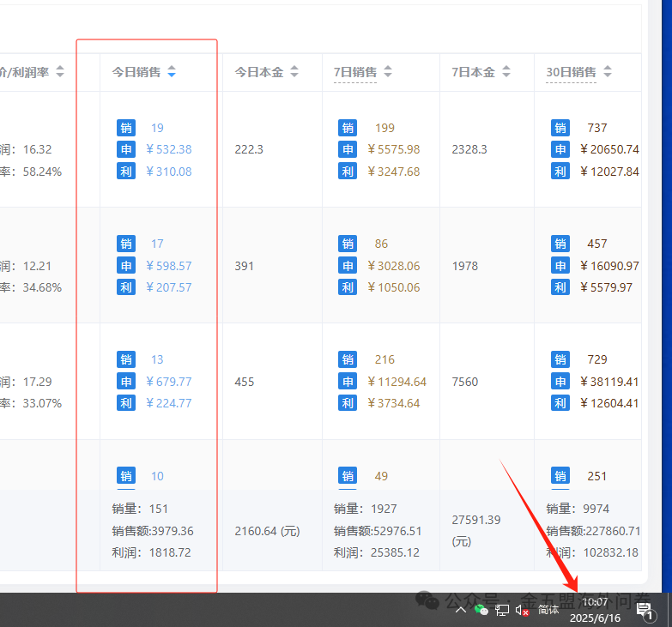
Task: Sort by 7日本金 column arrows
Action: click(x=506, y=71)
